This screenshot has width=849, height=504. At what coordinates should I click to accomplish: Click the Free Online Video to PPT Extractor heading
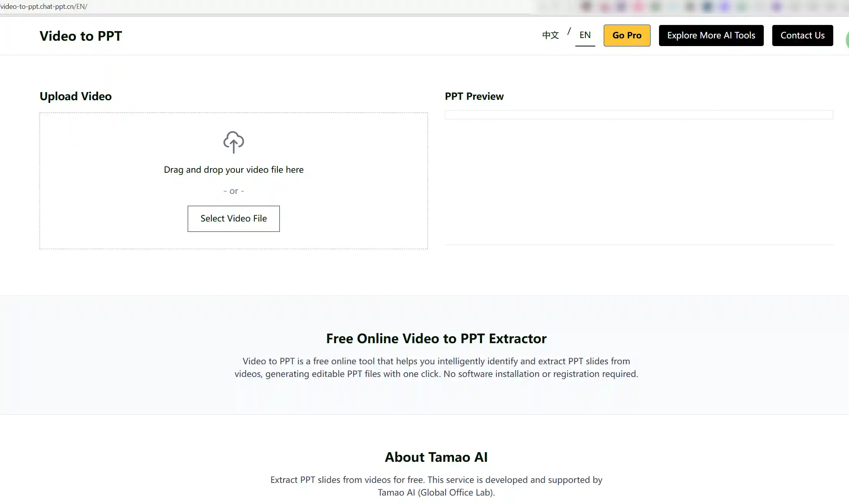click(436, 339)
